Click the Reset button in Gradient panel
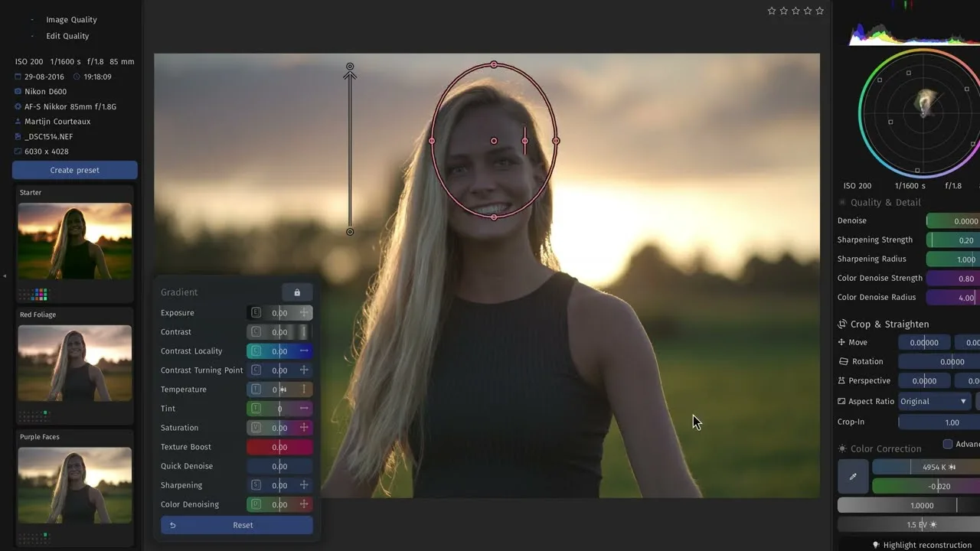The image size is (980, 551). point(237,525)
